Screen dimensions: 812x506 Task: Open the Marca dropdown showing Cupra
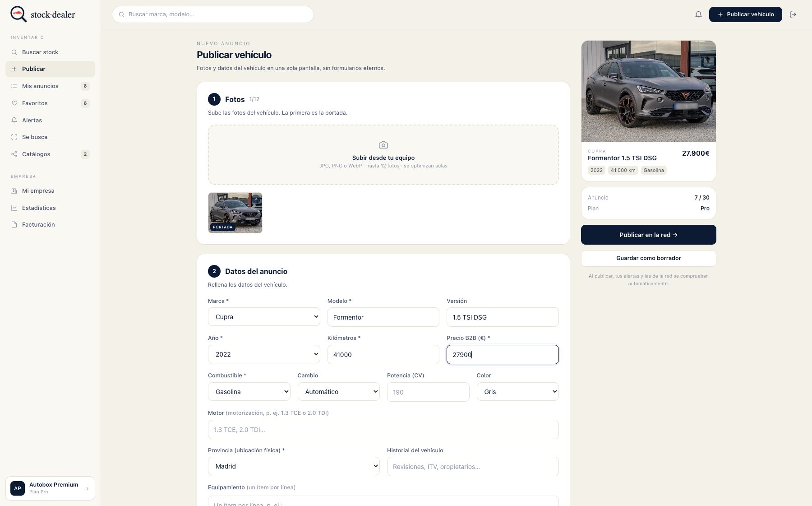[264, 317]
